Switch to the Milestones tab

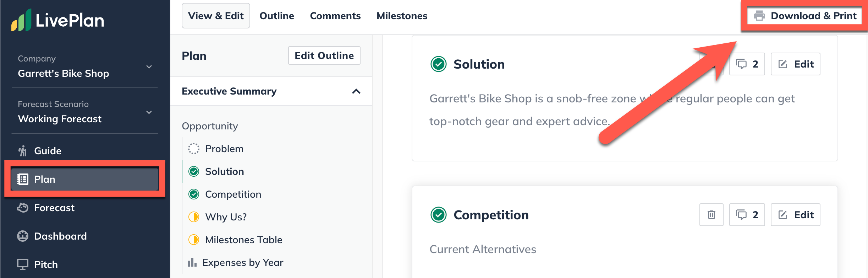(402, 16)
